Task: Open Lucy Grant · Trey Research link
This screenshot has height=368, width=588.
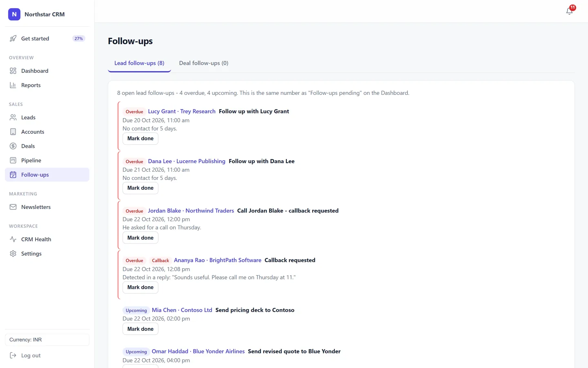Action: pyautogui.click(x=182, y=111)
